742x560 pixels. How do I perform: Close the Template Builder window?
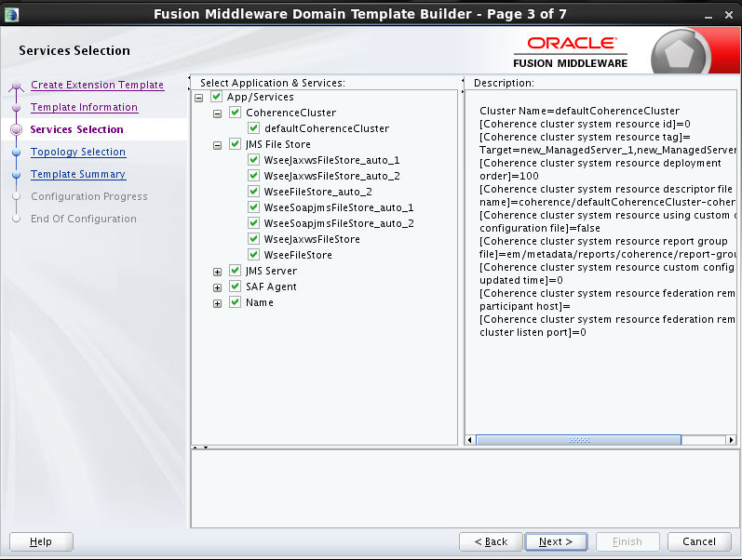pos(729,16)
